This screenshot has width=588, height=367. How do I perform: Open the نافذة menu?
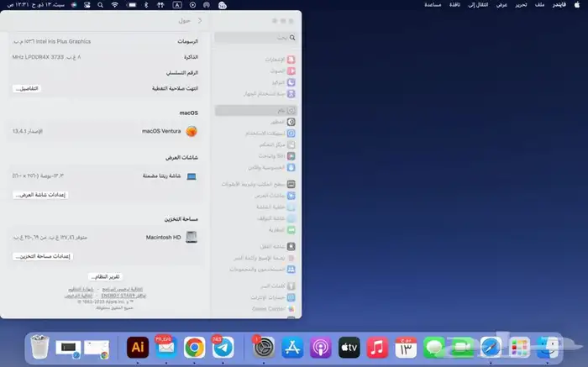tap(455, 5)
